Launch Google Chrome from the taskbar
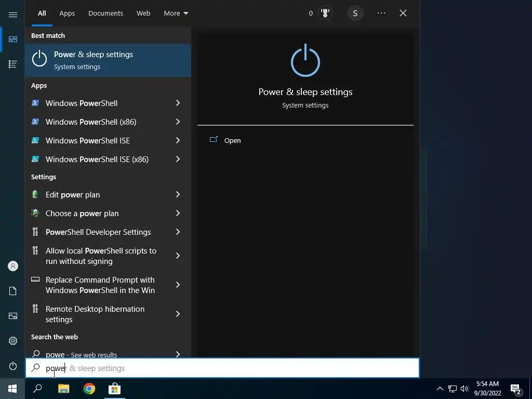This screenshot has height=399, width=532. (89, 389)
